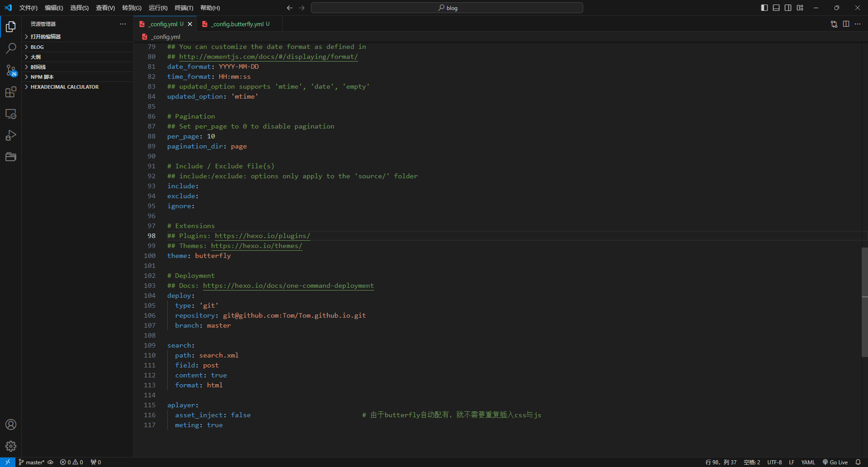Image resolution: width=868 pixels, height=467 pixels.
Task: Open Remote Explorer view in activity bar
Action: click(x=11, y=114)
